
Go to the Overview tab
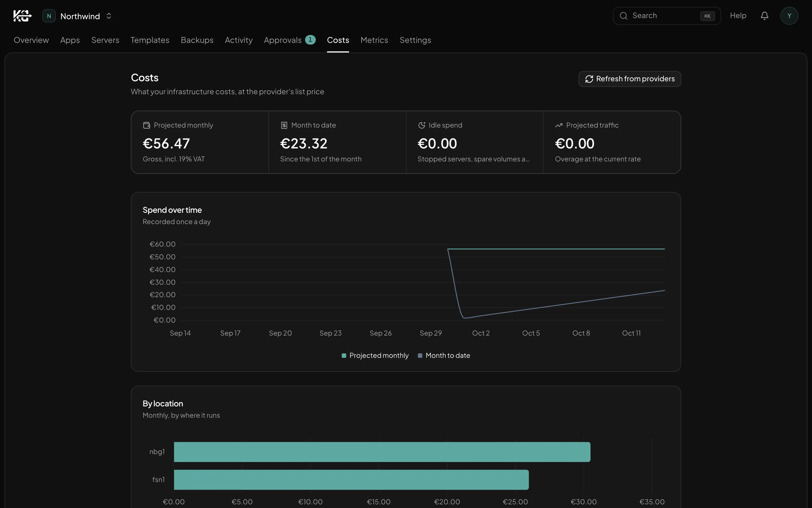pos(31,40)
